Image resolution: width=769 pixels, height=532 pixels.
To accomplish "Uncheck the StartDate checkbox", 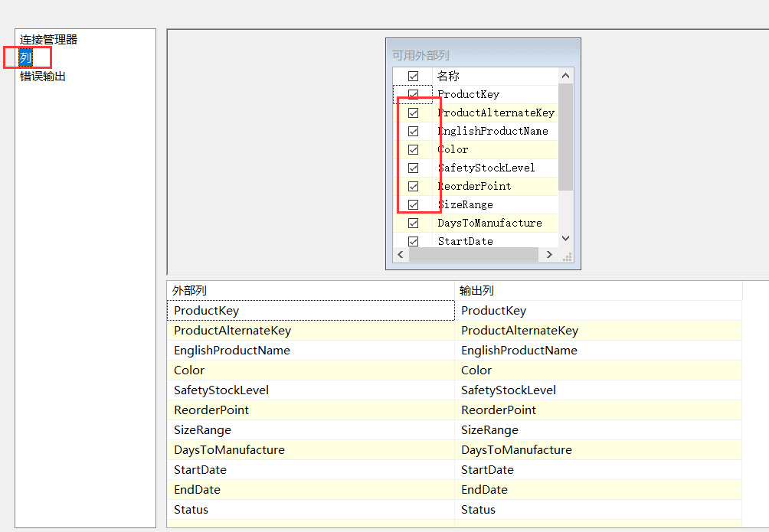I will tap(414, 241).
